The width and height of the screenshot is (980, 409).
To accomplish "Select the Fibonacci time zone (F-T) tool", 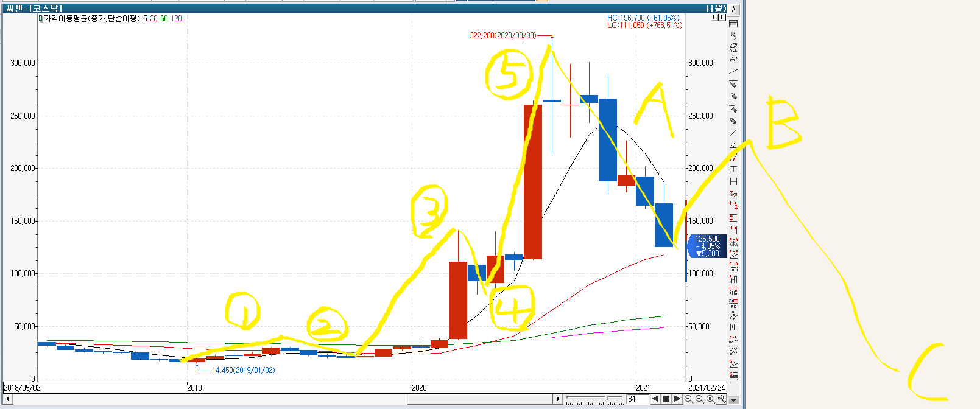I will click(733, 291).
